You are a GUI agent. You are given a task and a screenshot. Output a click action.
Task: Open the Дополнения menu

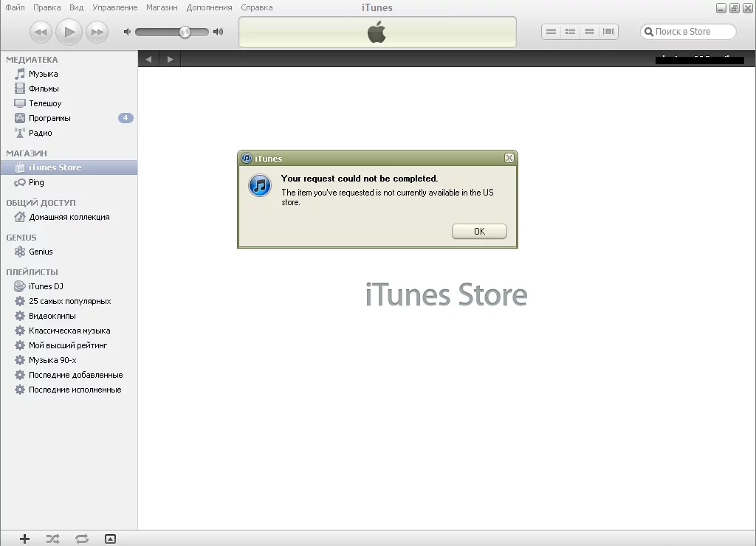(209, 7)
